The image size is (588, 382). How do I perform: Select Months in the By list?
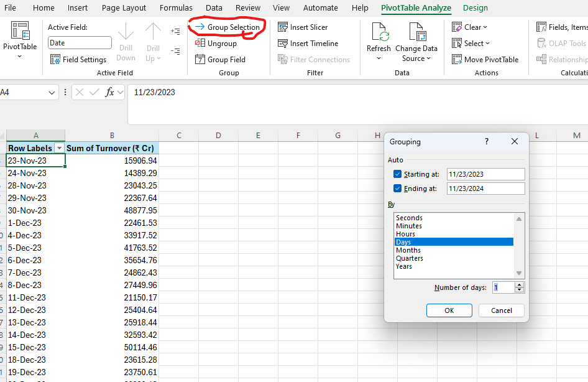click(408, 249)
